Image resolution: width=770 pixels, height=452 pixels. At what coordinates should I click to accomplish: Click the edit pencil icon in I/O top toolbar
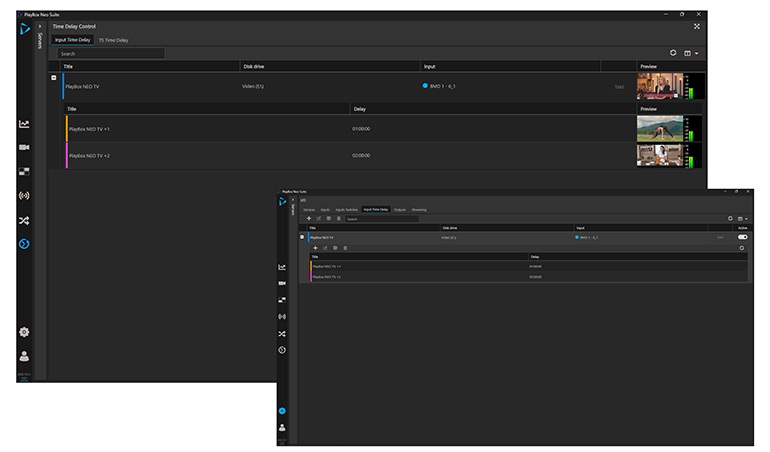(319, 219)
